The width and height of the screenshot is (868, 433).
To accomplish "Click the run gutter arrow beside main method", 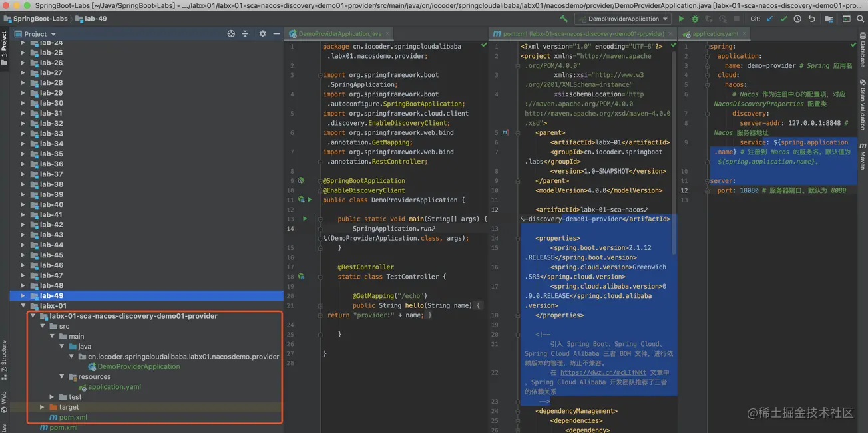I will [x=305, y=219].
